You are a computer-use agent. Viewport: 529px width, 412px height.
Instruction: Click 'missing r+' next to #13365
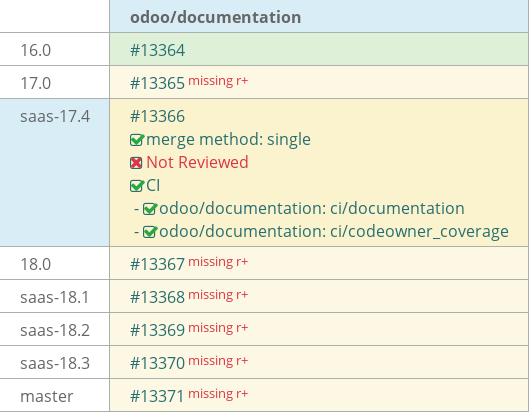pyautogui.click(x=218, y=81)
